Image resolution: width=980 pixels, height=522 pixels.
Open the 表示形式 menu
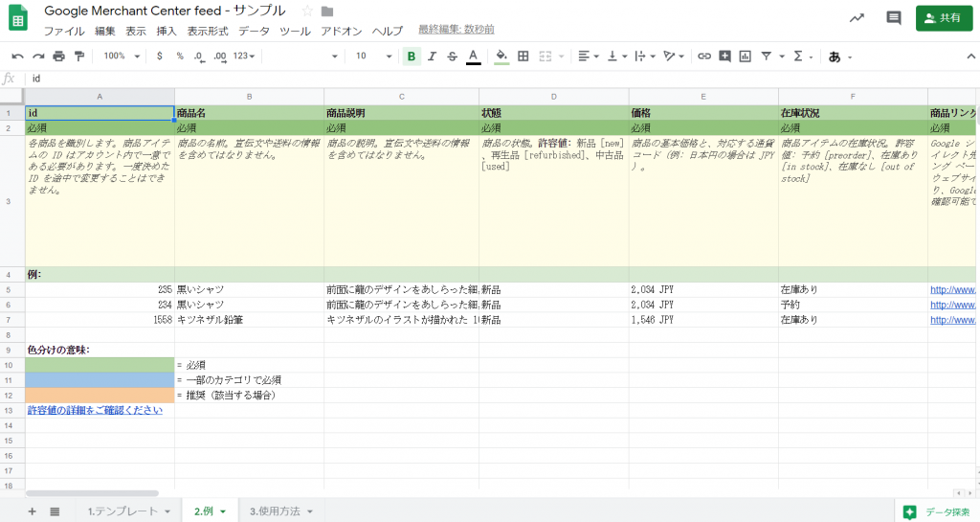[208, 31]
